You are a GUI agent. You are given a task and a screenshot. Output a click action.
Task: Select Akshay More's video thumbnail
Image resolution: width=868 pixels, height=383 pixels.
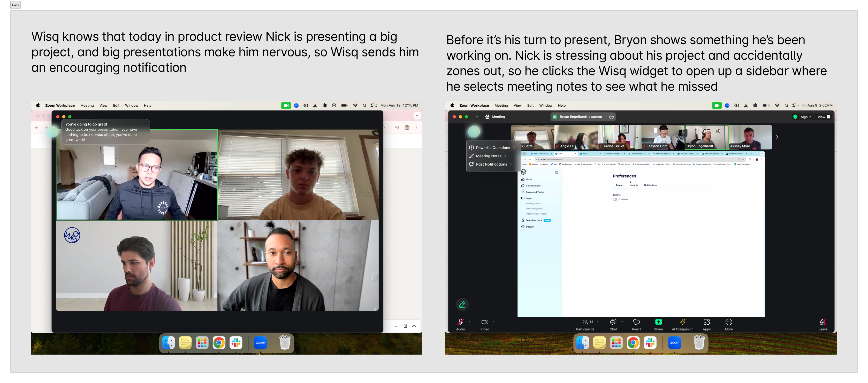pos(750,137)
